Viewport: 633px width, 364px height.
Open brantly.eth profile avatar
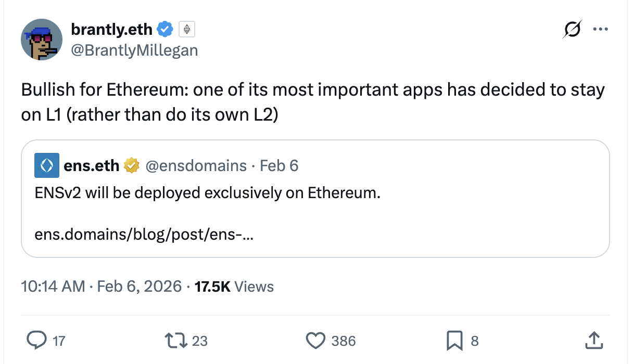(42, 40)
